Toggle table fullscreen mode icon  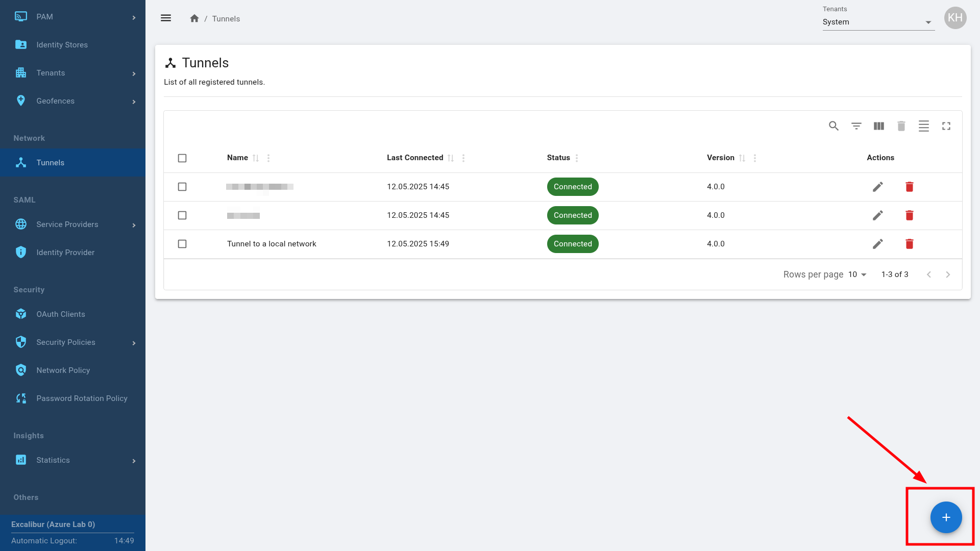click(946, 126)
